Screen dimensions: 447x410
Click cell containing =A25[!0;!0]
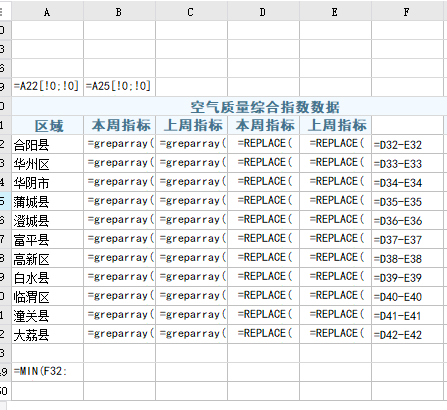tap(119, 87)
